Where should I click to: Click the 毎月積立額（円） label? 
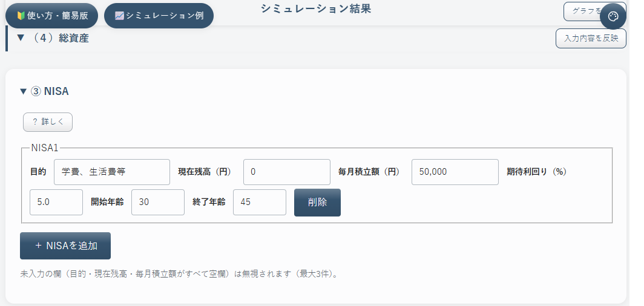tap(369, 172)
